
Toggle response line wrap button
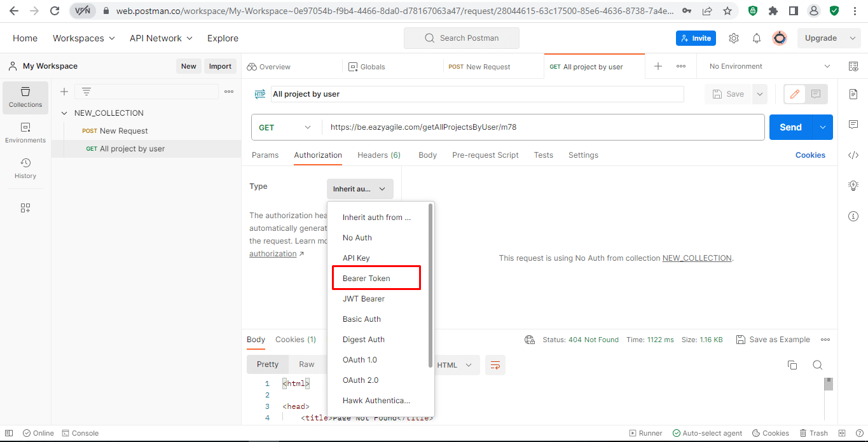click(x=495, y=364)
